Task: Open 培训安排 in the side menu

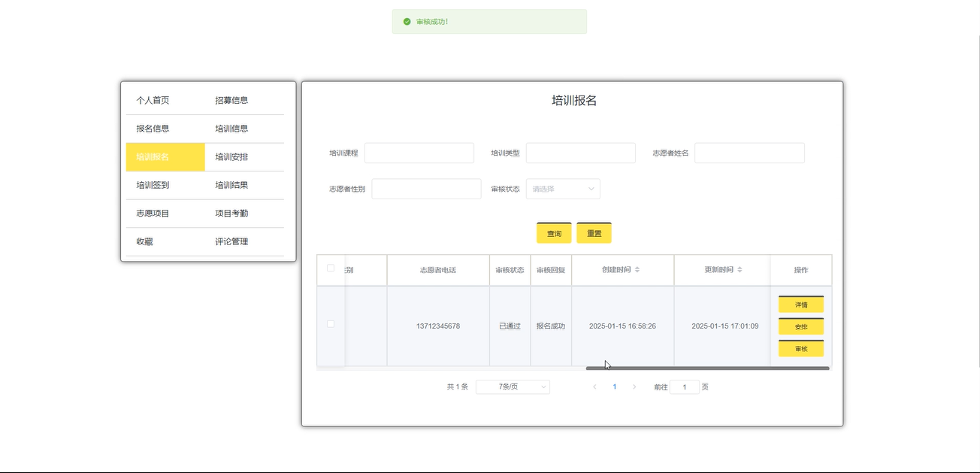Action: pos(231,157)
